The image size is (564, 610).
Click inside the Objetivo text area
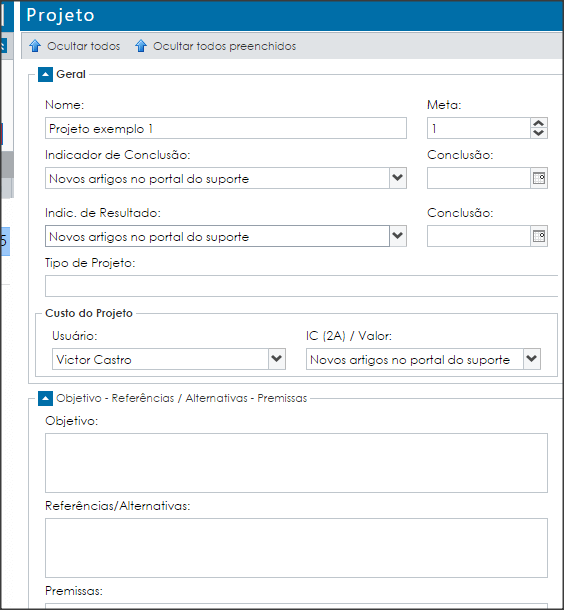pos(296,463)
